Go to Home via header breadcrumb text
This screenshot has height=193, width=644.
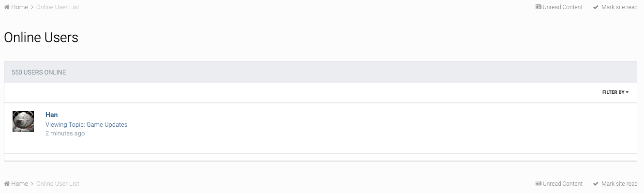point(19,7)
